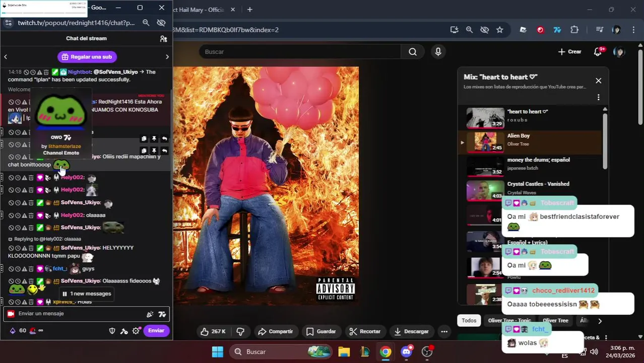Open three-dot menu of the Mix playlist panel

tap(598, 97)
